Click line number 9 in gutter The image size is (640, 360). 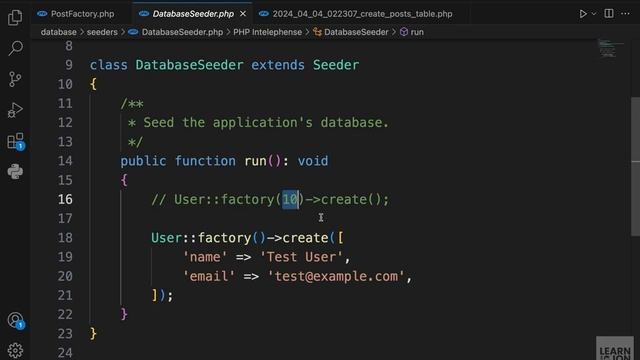[69, 64]
